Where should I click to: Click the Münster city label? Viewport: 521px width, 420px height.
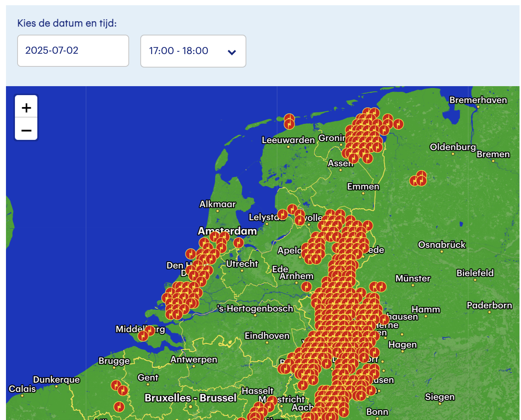[413, 278]
